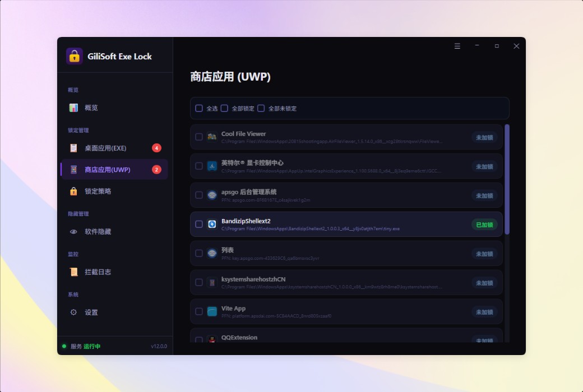Click the QQExtension name text
This screenshot has height=392, width=583.
coord(239,337)
